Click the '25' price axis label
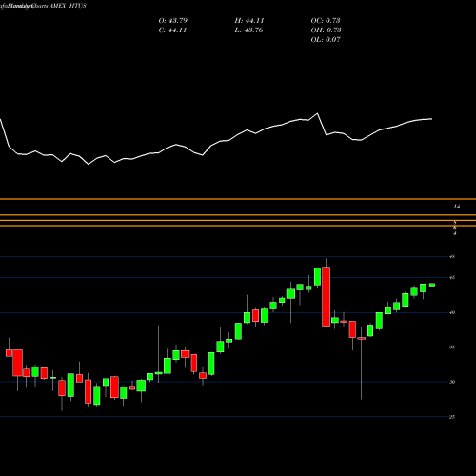This screenshot has height=476, width=476. [452, 417]
